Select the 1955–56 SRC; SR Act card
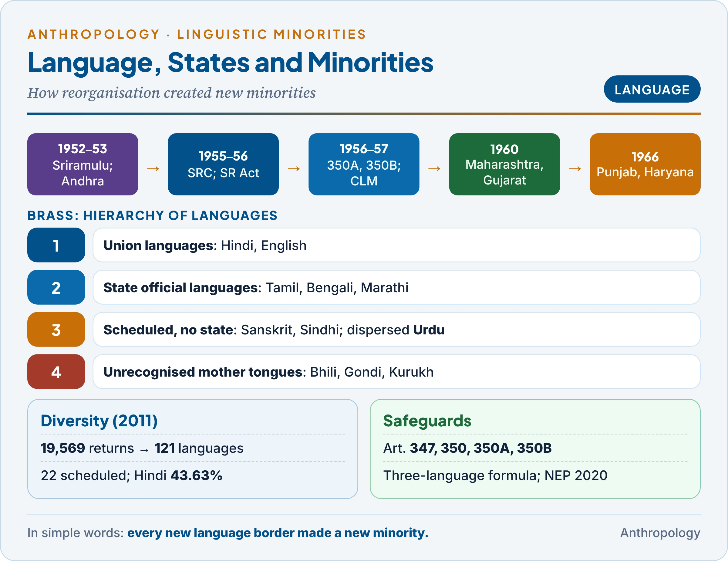 (223, 164)
